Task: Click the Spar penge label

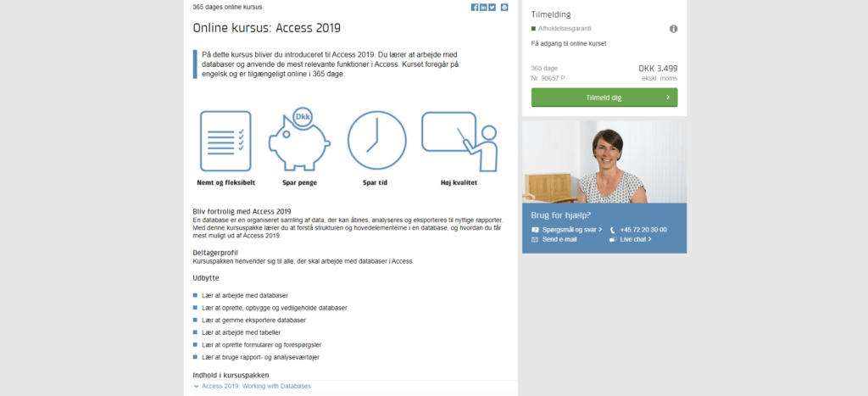Action: click(299, 183)
